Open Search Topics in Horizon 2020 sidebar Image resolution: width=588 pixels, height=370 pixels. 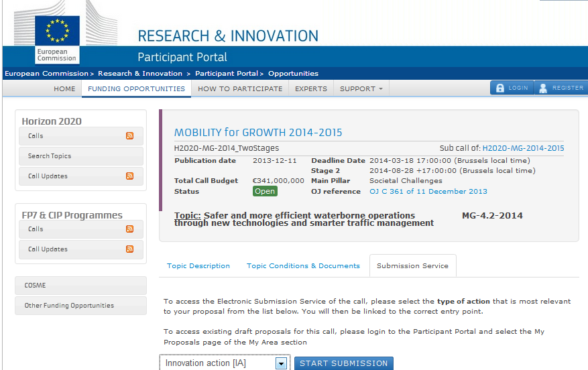[x=81, y=156]
